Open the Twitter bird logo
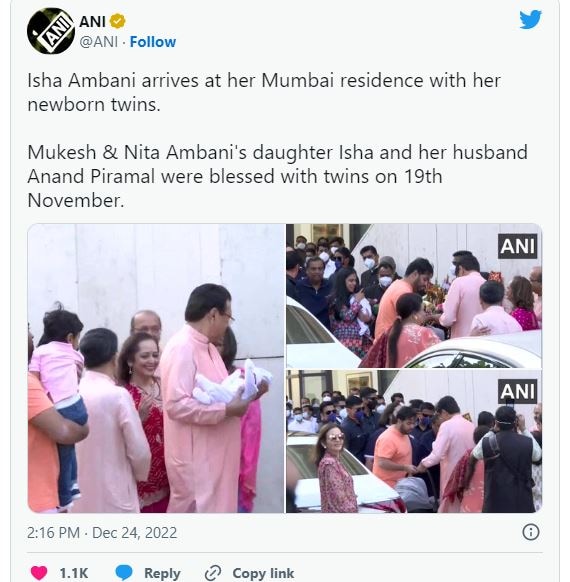Screen dimensions: 570x582 point(530,20)
